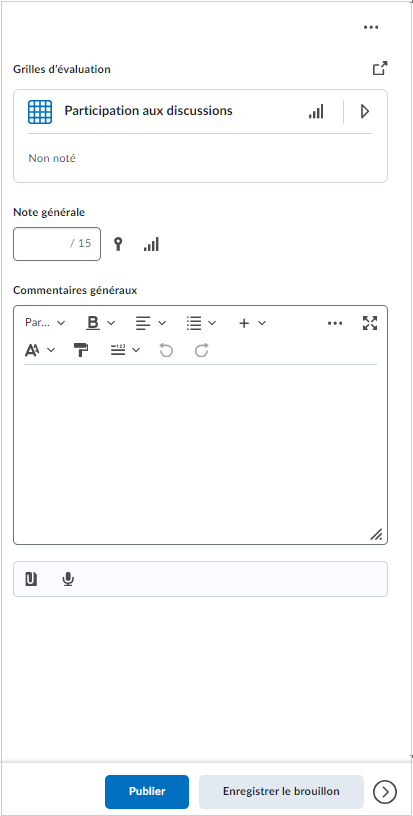
Task: Click the attach file paperclip icon
Action: coord(31,579)
